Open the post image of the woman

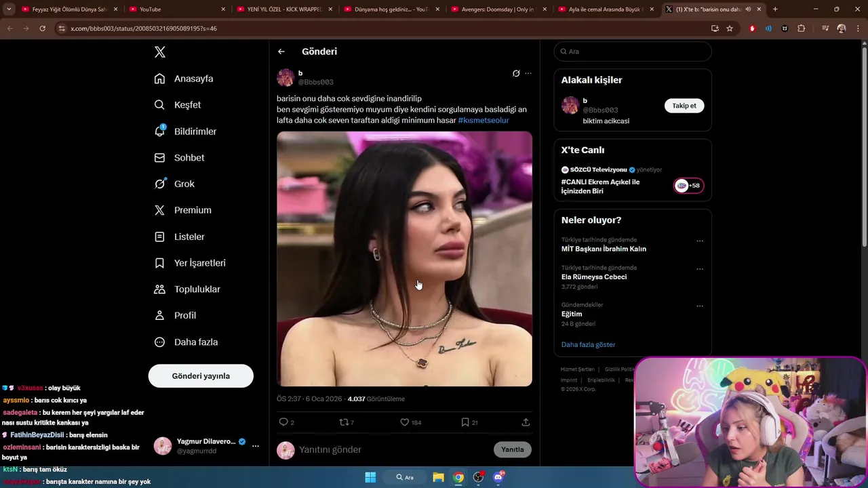[x=404, y=259]
